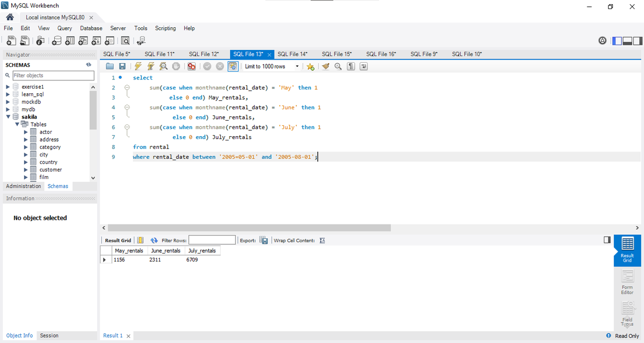
Task: Open the Create New Table icon
Action: click(70, 41)
